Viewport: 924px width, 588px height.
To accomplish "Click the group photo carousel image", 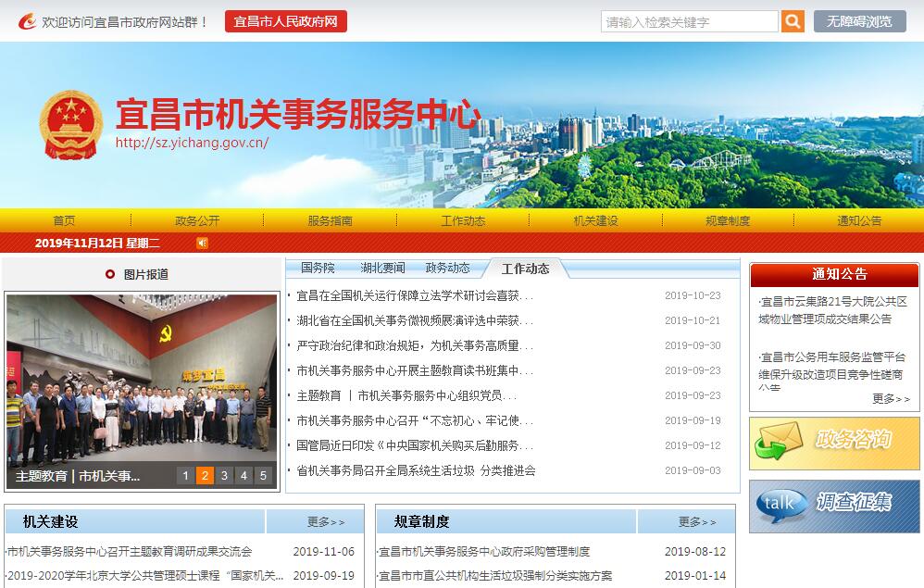I will [x=142, y=380].
